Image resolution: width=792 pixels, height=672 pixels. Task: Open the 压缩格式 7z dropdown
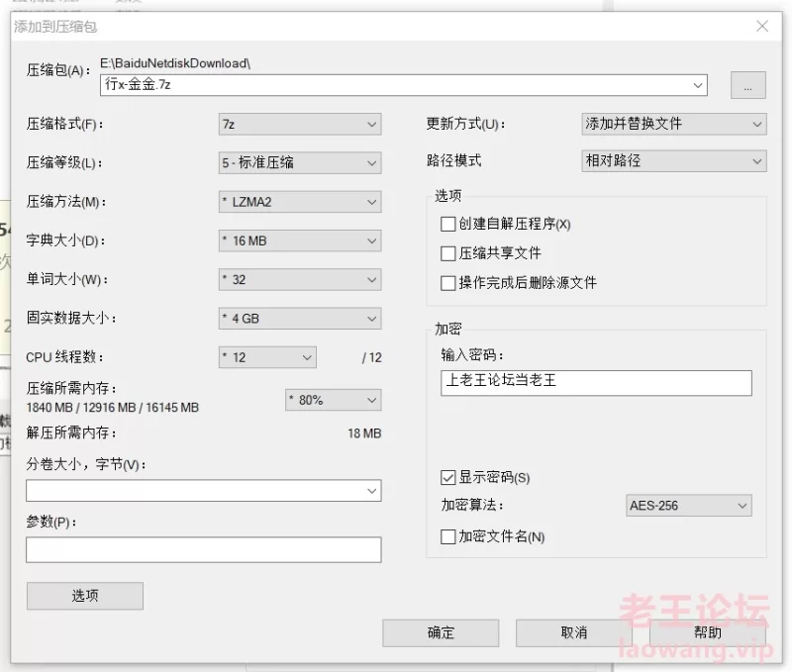(x=300, y=124)
